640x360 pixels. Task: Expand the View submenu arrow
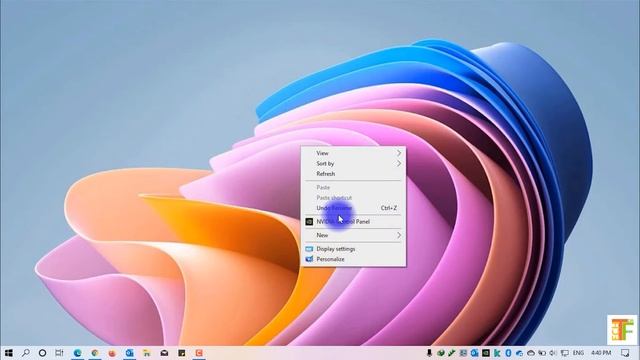399,153
